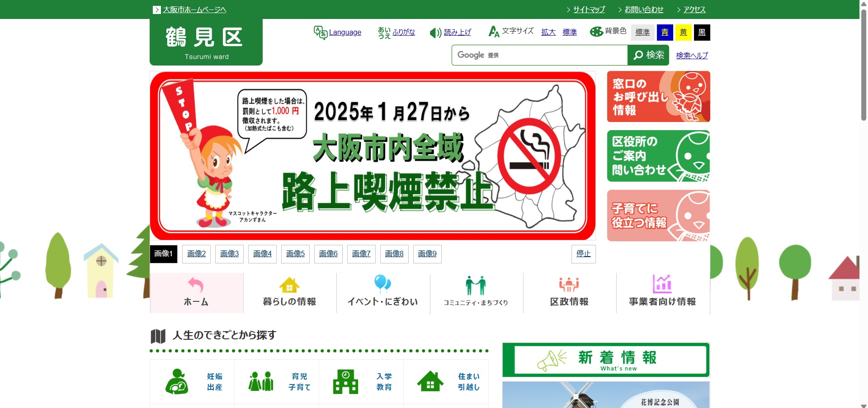The width and height of the screenshot is (868, 408).
Task: Click the home arrow icon in navigation
Action: point(196,285)
